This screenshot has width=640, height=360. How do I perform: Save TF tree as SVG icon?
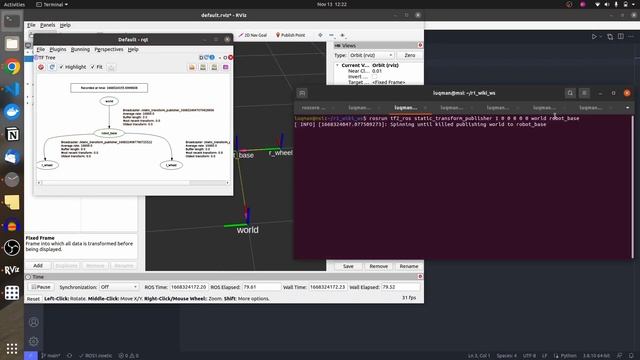214,67
